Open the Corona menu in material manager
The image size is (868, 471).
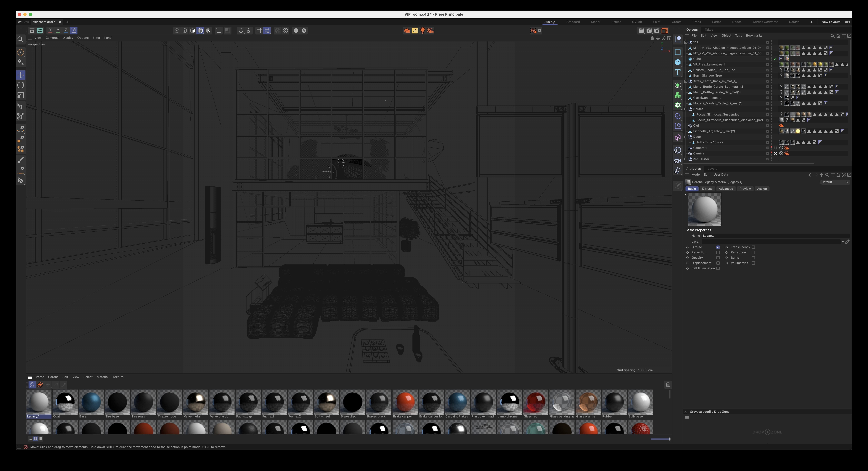click(53, 377)
